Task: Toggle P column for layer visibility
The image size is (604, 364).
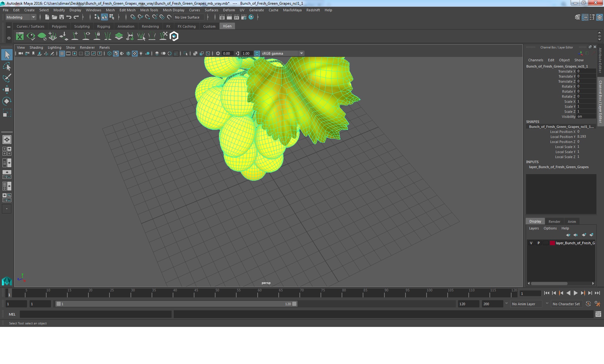Action: click(x=539, y=243)
